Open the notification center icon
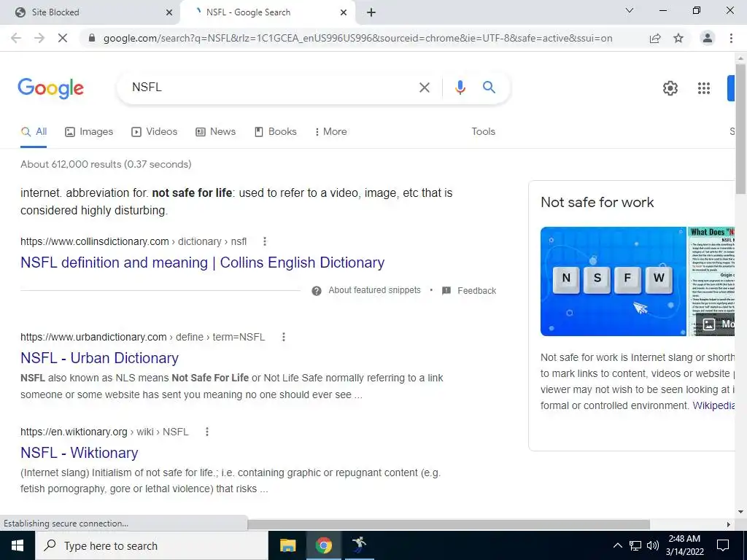The image size is (747, 560). (723, 545)
